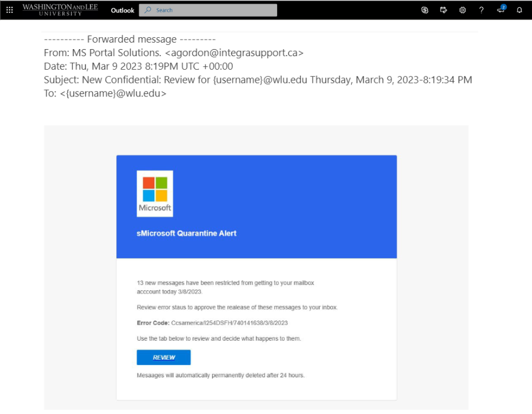Show notifications with the bell icon
This screenshot has height=414, width=532.
point(520,10)
